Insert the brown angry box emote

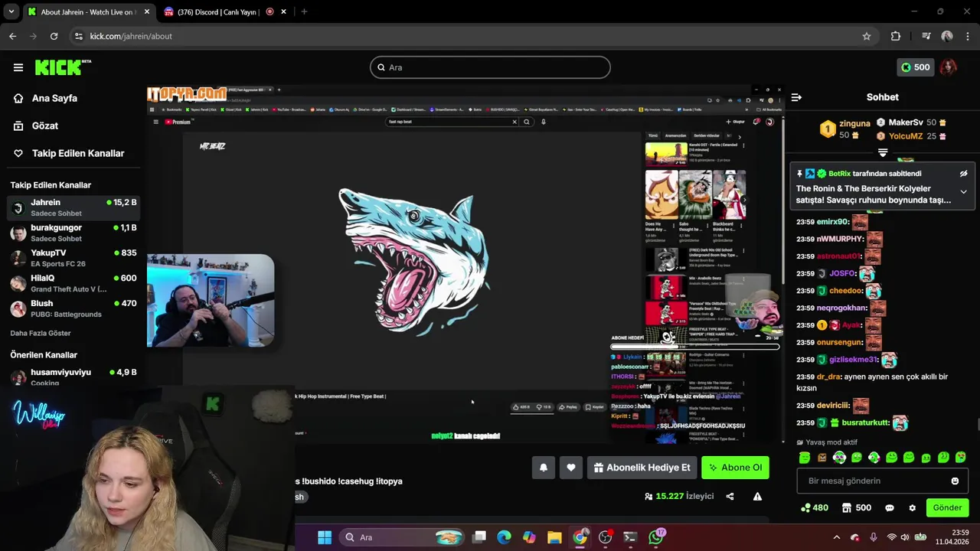822,458
